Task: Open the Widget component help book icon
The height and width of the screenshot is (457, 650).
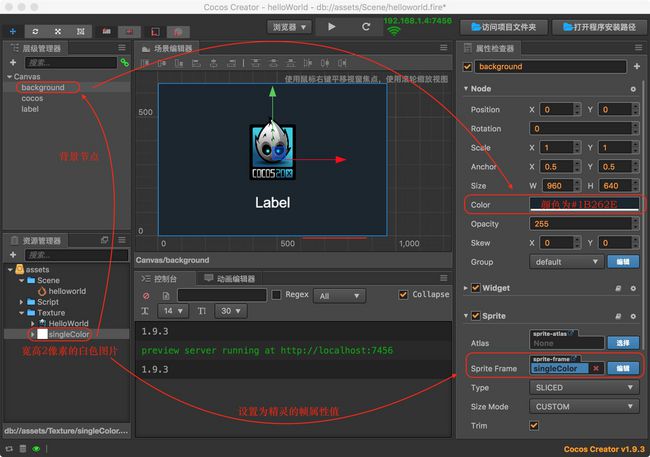Action: tap(618, 288)
